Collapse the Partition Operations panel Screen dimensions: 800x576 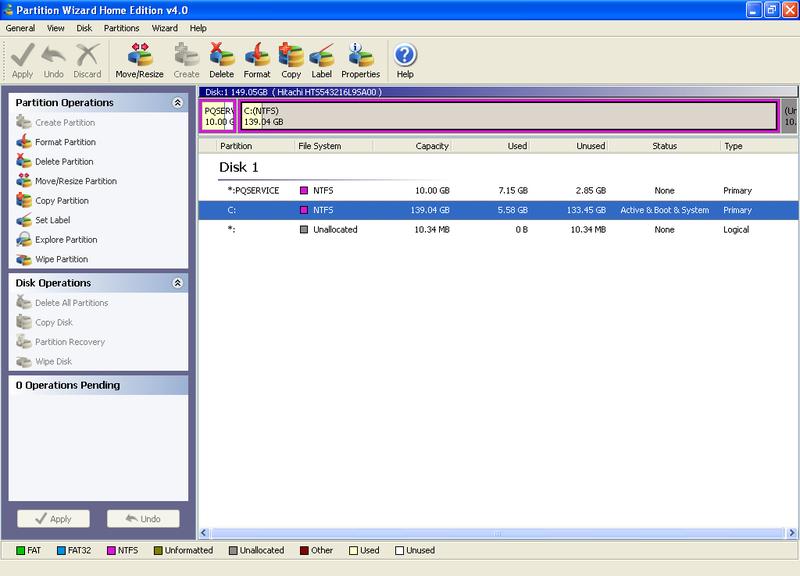[178, 103]
